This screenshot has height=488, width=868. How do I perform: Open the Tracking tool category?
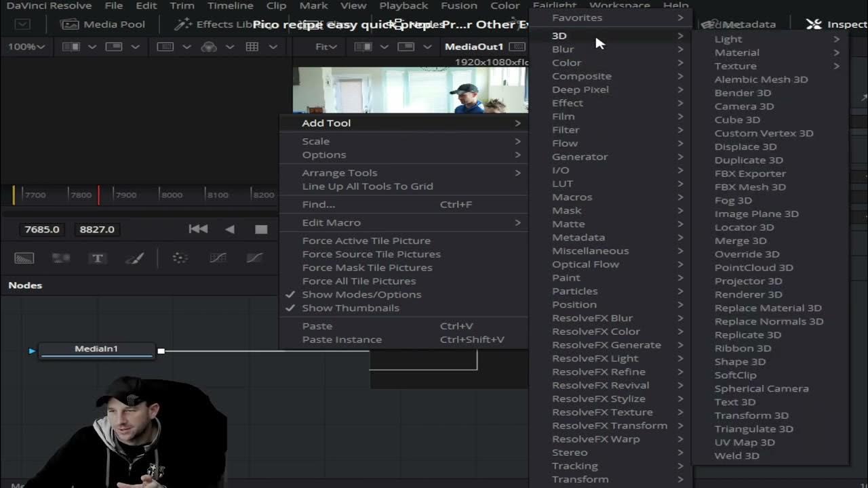[610, 466]
